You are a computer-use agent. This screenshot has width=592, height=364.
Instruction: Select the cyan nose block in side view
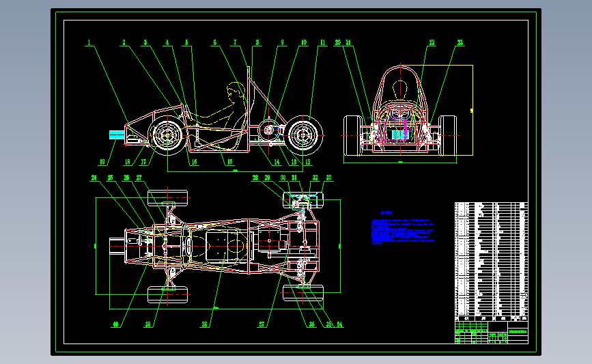click(x=117, y=135)
